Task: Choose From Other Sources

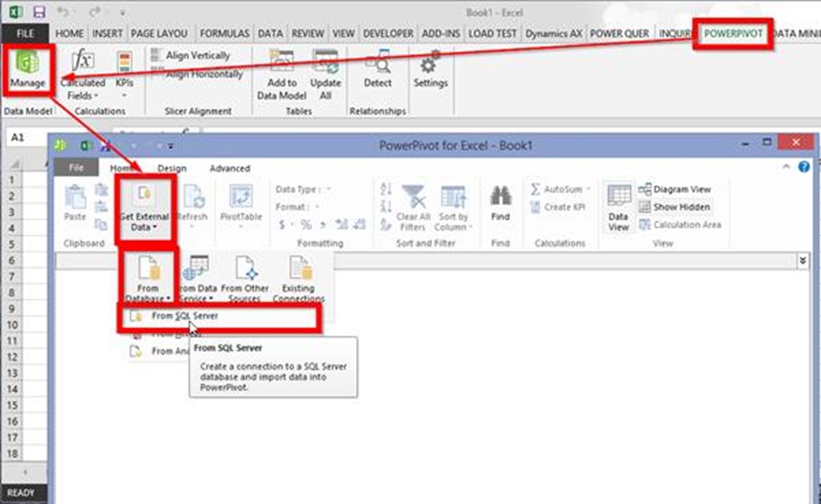Action: (x=245, y=279)
